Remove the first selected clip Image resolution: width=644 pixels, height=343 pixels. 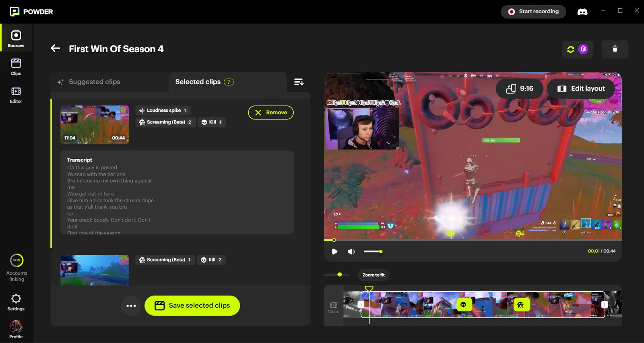270,113
